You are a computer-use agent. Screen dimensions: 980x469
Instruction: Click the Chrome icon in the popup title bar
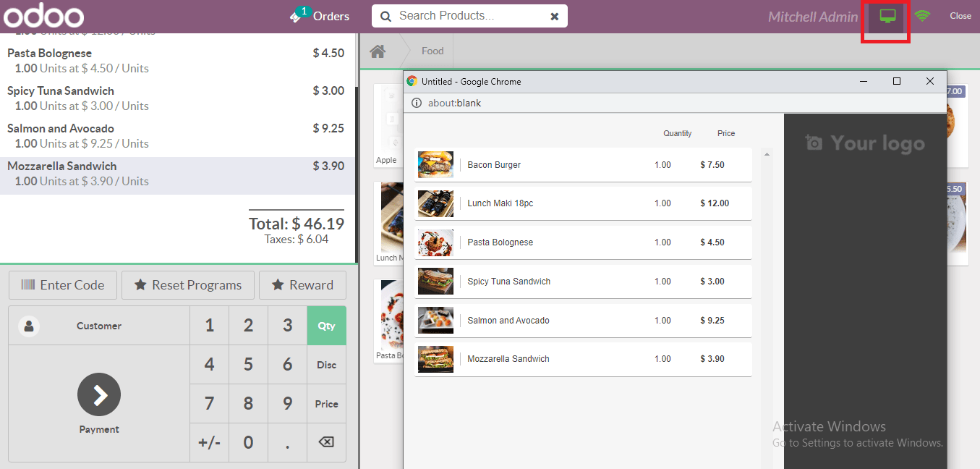412,82
